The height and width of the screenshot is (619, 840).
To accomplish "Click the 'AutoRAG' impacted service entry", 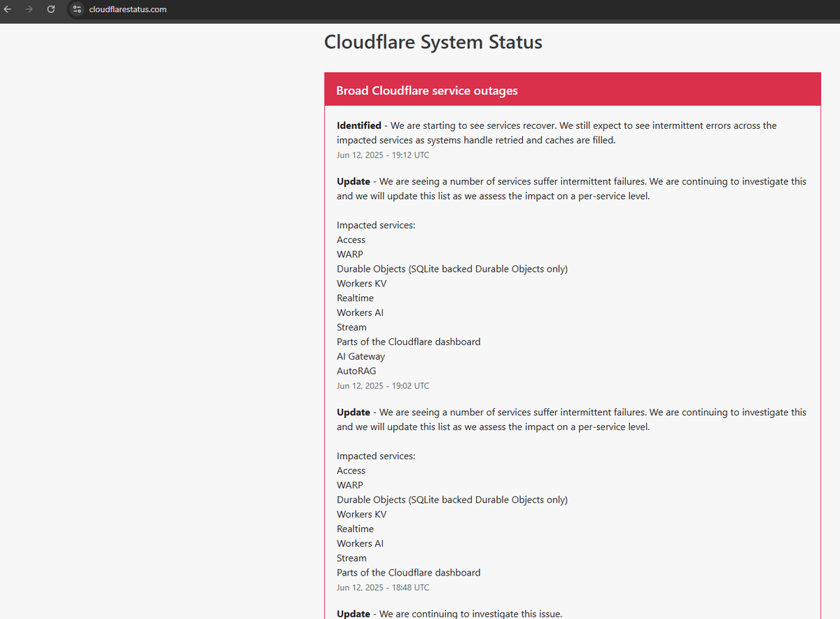I will pyautogui.click(x=356, y=371).
